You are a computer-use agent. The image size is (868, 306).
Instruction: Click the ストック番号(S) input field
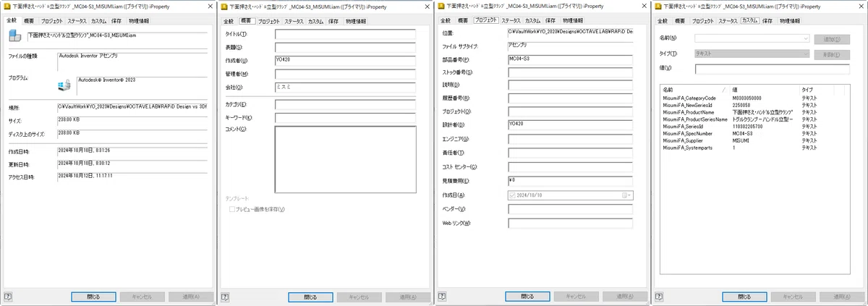tap(570, 72)
